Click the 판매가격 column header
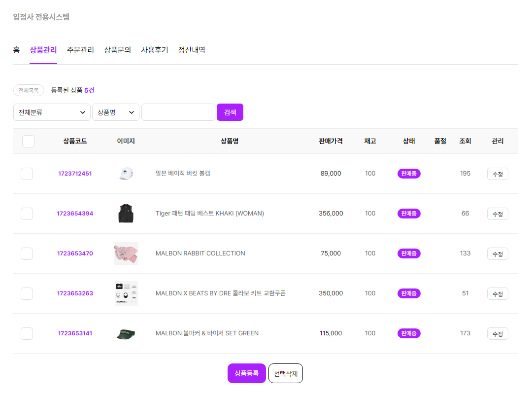The image size is (532, 396). pyautogui.click(x=331, y=141)
